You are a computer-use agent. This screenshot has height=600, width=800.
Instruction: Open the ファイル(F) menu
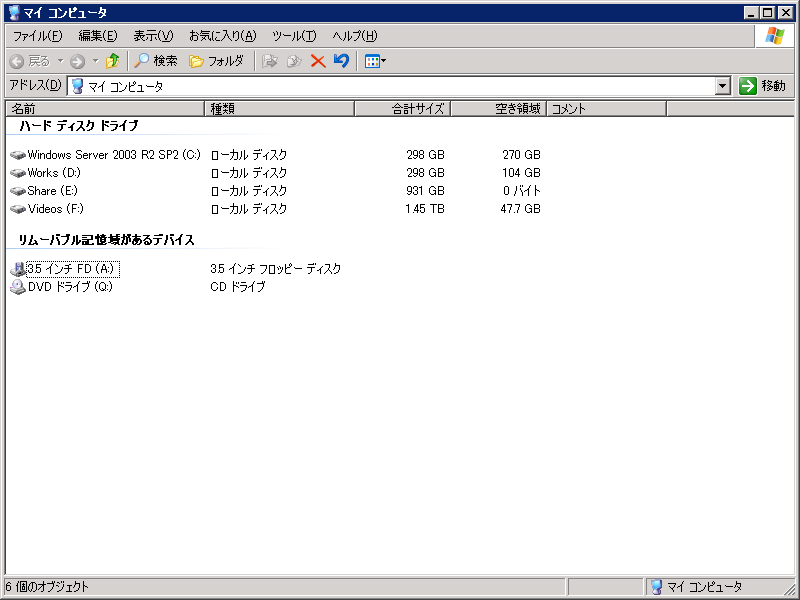[x=37, y=36]
